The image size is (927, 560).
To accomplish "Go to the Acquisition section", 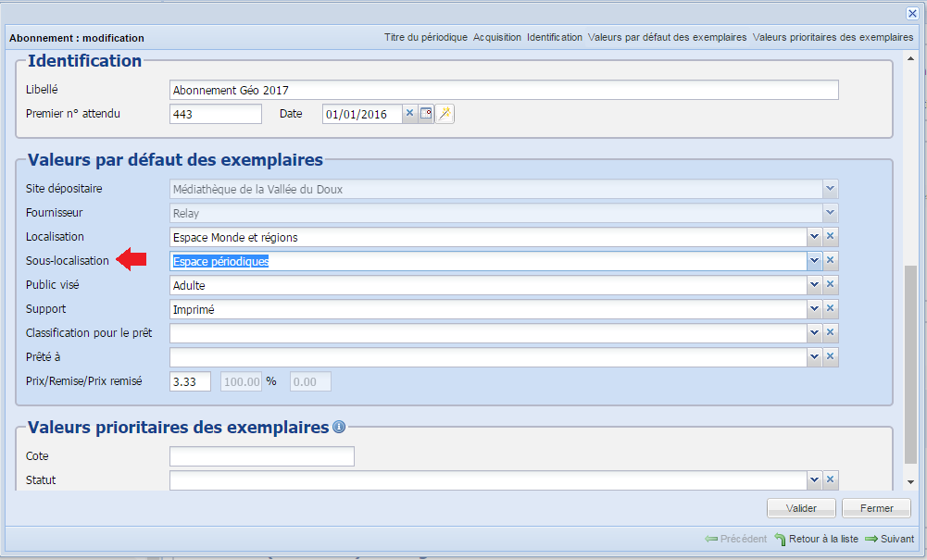I will (497, 37).
